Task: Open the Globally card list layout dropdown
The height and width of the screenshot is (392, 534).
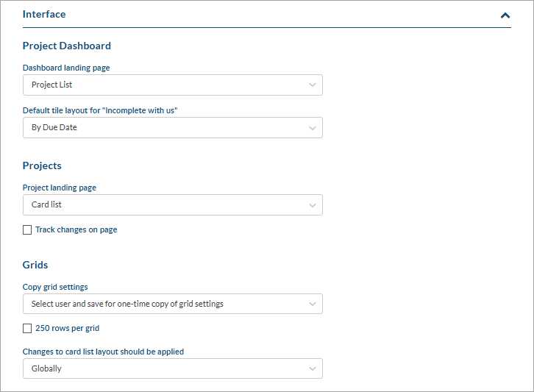Action: click(173, 368)
